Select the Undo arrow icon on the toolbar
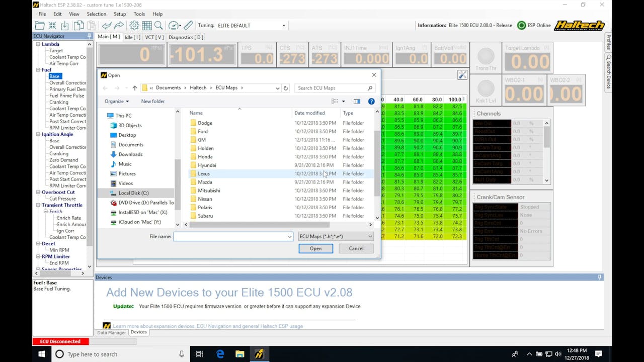This screenshot has height=362, width=644. pyautogui.click(x=107, y=25)
